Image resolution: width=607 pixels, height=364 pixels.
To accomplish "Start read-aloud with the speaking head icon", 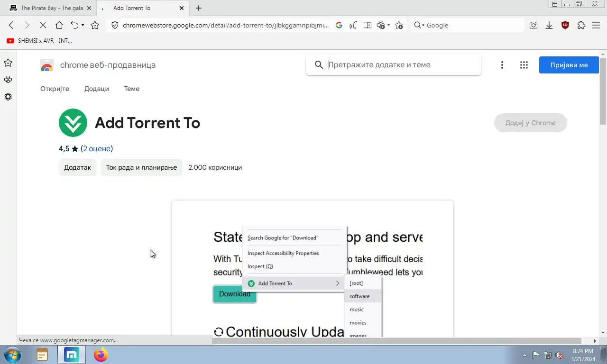I will pyautogui.click(x=353, y=25).
